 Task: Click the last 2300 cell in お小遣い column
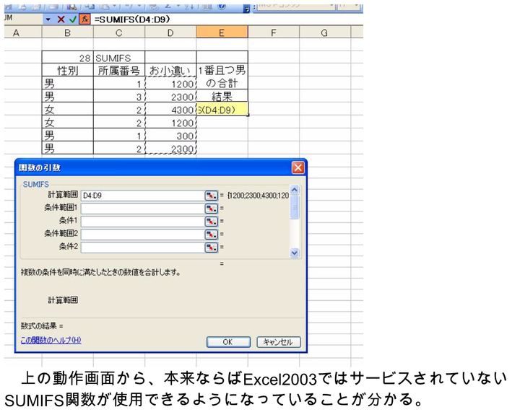[x=170, y=149]
